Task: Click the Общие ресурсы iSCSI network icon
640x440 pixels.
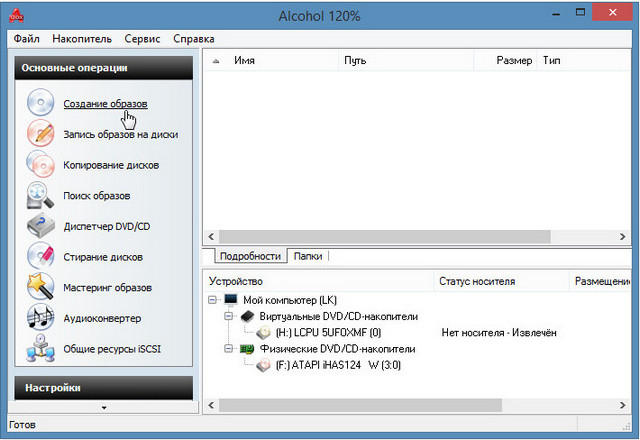Action: point(40,348)
